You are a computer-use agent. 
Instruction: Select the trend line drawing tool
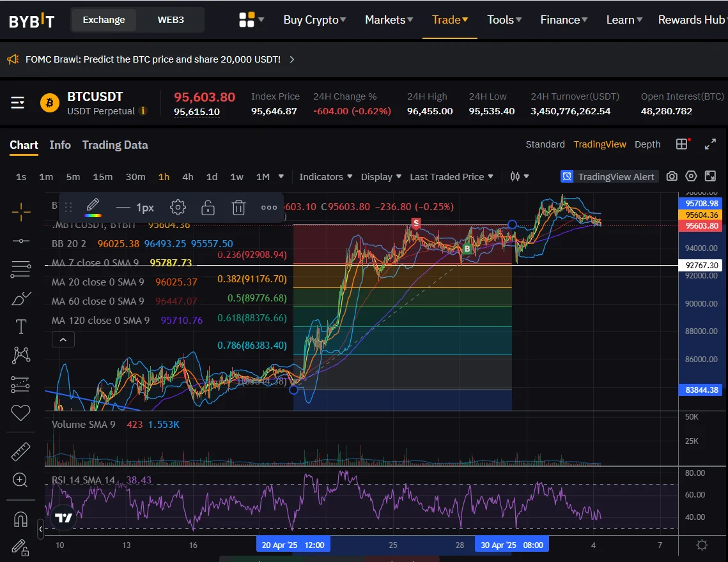click(20, 241)
